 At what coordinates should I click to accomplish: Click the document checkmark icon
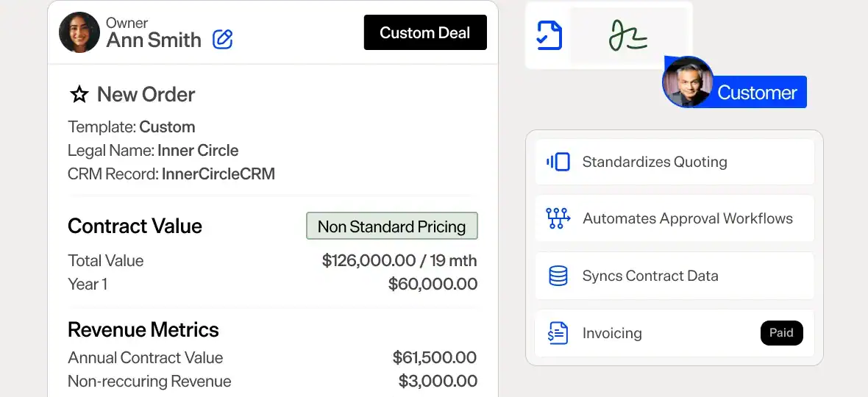(x=549, y=36)
